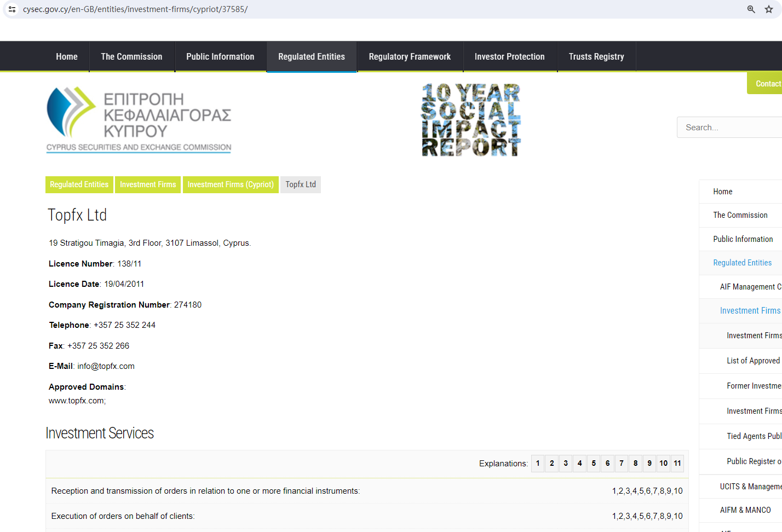Image resolution: width=782 pixels, height=532 pixels.
Task: Open The Commission in the right sidebar
Action: click(740, 215)
